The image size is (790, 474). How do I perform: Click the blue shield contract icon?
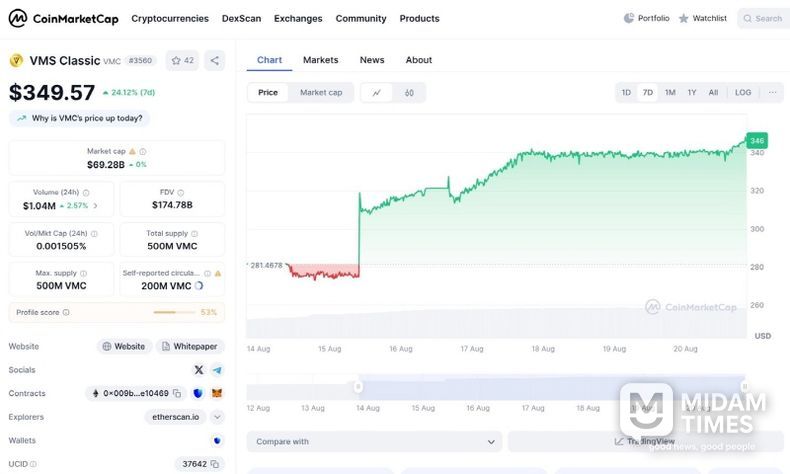pos(198,393)
